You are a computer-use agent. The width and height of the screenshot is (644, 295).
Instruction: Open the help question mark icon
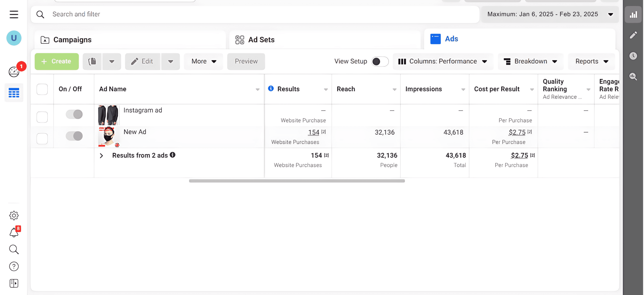pos(14,266)
